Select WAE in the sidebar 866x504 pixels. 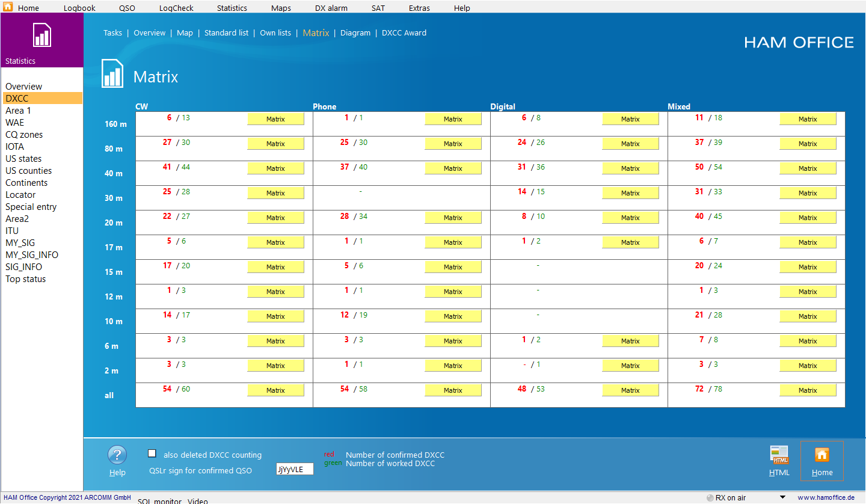pyautogui.click(x=15, y=123)
